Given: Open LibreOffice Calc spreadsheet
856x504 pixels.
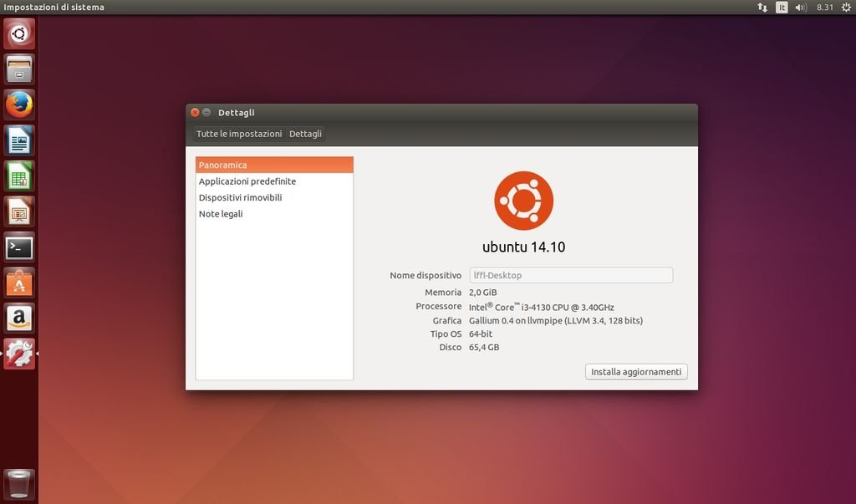Looking at the screenshot, I should pyautogui.click(x=18, y=176).
